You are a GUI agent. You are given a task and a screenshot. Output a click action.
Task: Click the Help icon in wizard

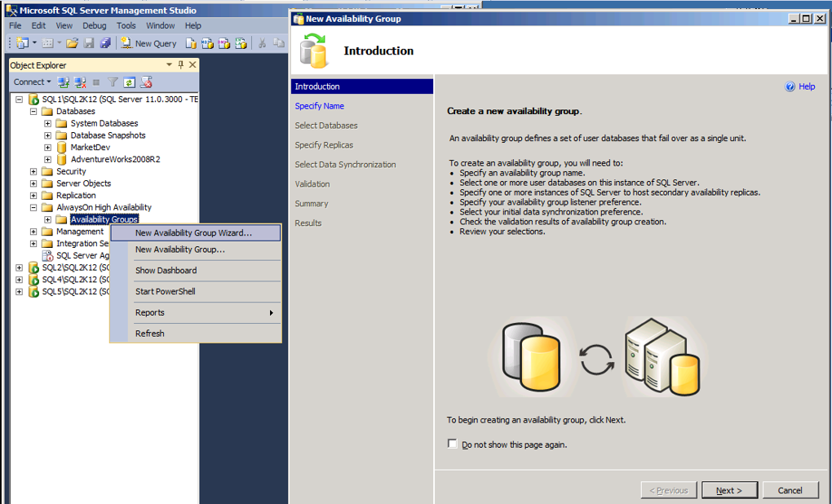(790, 86)
